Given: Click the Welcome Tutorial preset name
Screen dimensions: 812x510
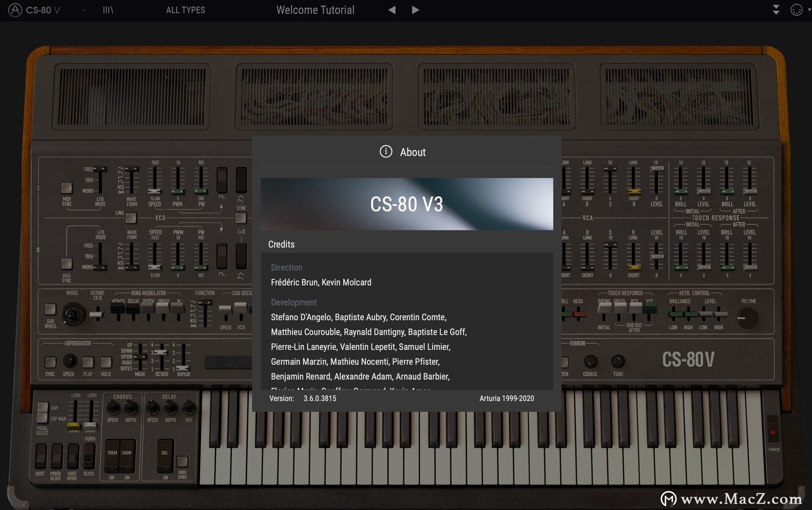Looking at the screenshot, I should tap(315, 10).
